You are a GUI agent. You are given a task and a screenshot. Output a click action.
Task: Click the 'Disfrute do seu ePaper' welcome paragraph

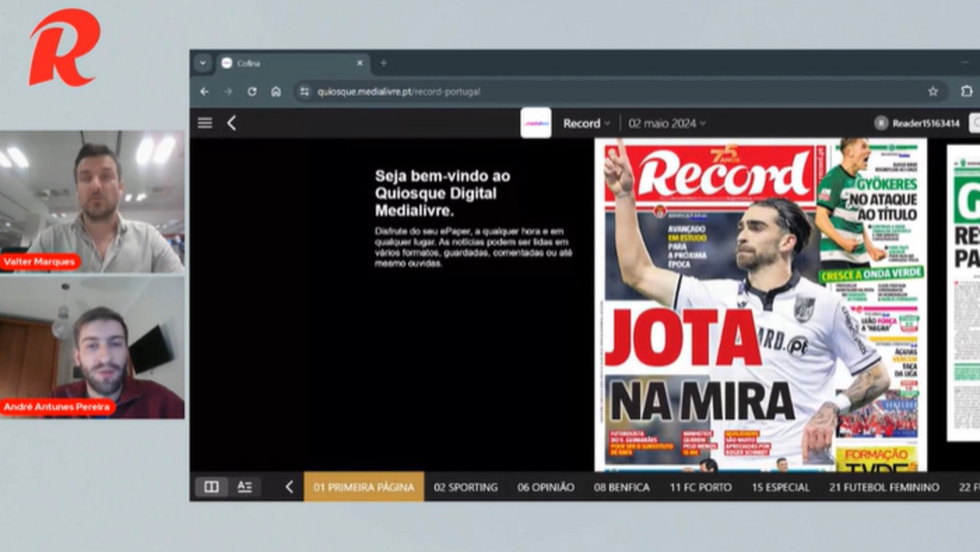(472, 247)
